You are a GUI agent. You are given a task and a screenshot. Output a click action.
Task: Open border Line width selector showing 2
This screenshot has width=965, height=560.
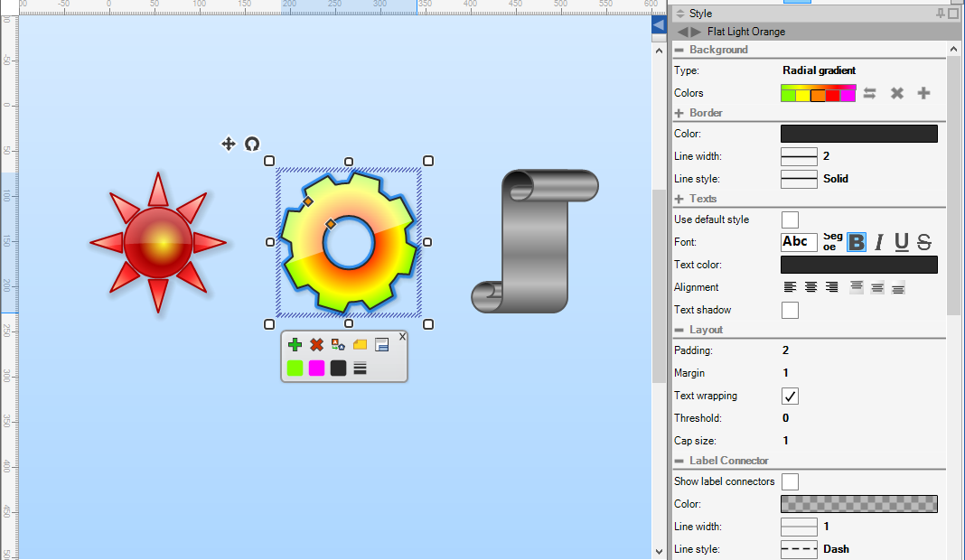(x=799, y=156)
